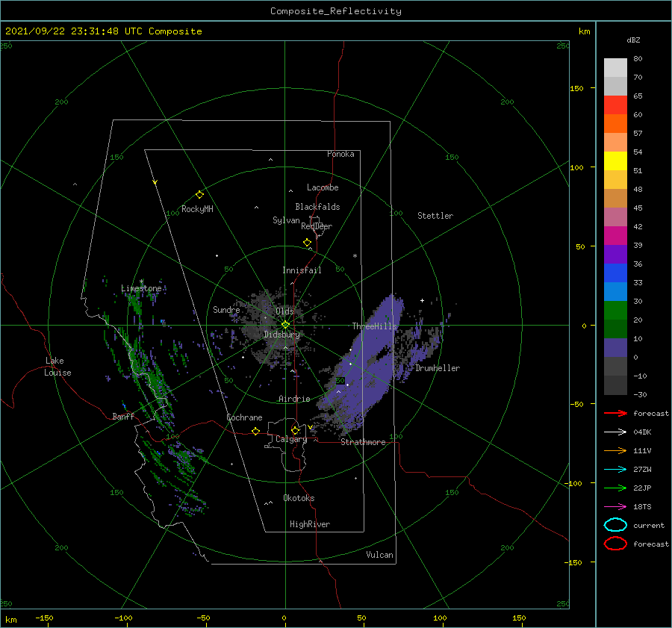The image size is (672, 628).
Task: Select the green 20 dBZ color swatch
Action: tap(615, 311)
